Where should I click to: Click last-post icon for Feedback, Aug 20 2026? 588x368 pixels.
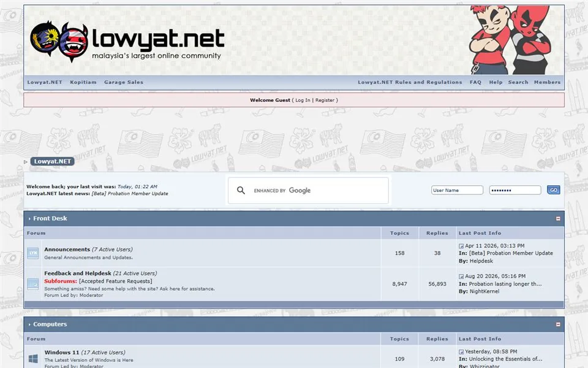[461, 277]
